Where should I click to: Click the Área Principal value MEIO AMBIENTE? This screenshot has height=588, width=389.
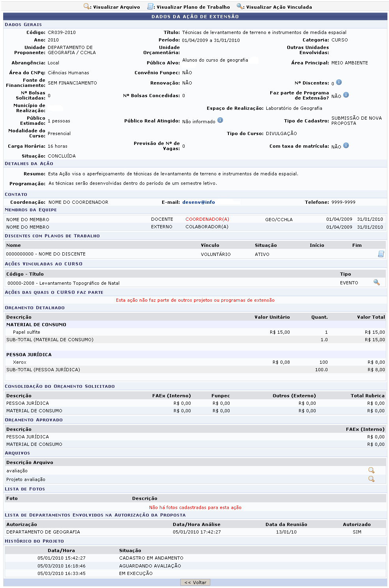coord(350,63)
